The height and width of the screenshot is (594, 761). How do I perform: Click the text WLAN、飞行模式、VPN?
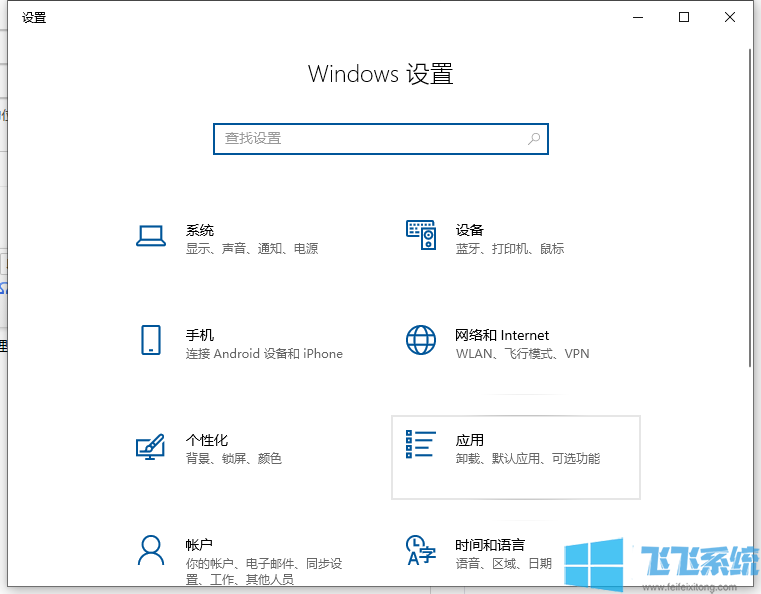pyautogui.click(x=522, y=353)
